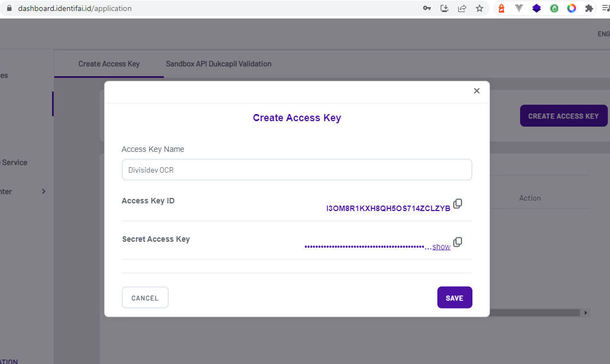Click right arrow of horizontal scrollbar

(585, 312)
